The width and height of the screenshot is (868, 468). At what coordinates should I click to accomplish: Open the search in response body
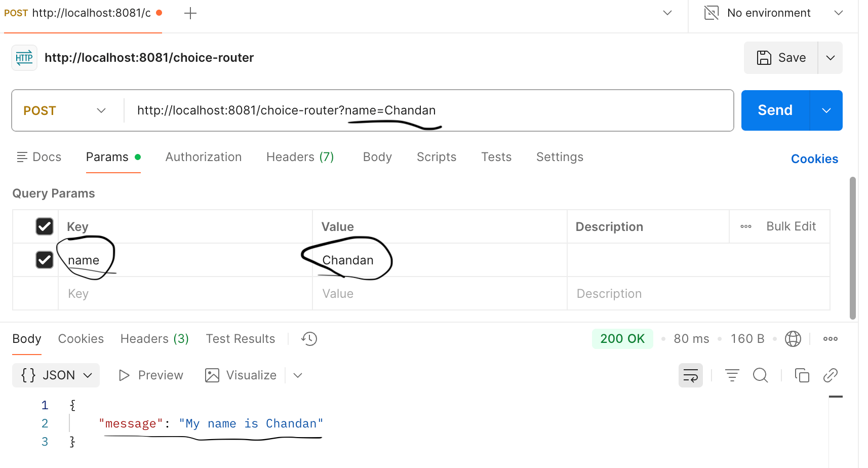[x=761, y=375]
